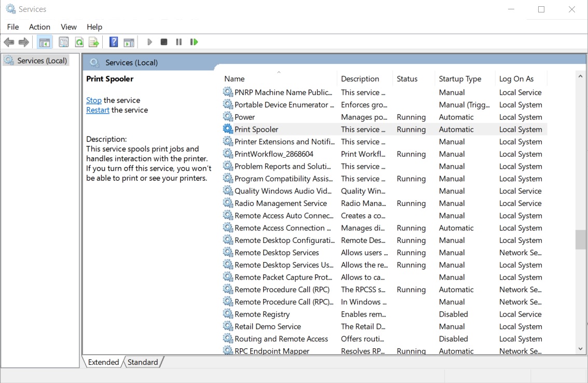Sort by the Startup Type column header

pos(464,79)
